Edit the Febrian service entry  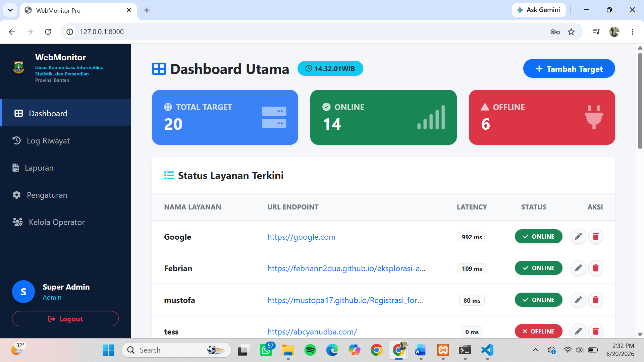tap(578, 268)
